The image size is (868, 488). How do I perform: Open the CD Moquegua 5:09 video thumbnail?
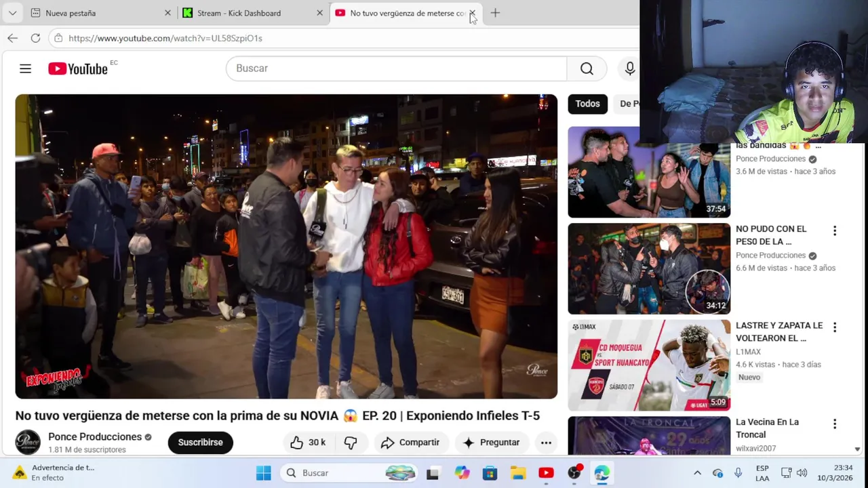(649, 365)
